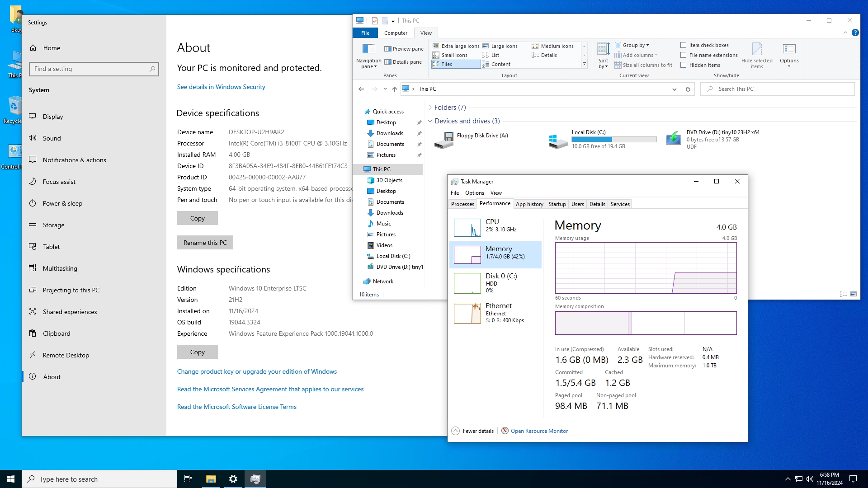Enable the Item check boxes option
Image resolution: width=868 pixels, height=488 pixels.
[683, 45]
